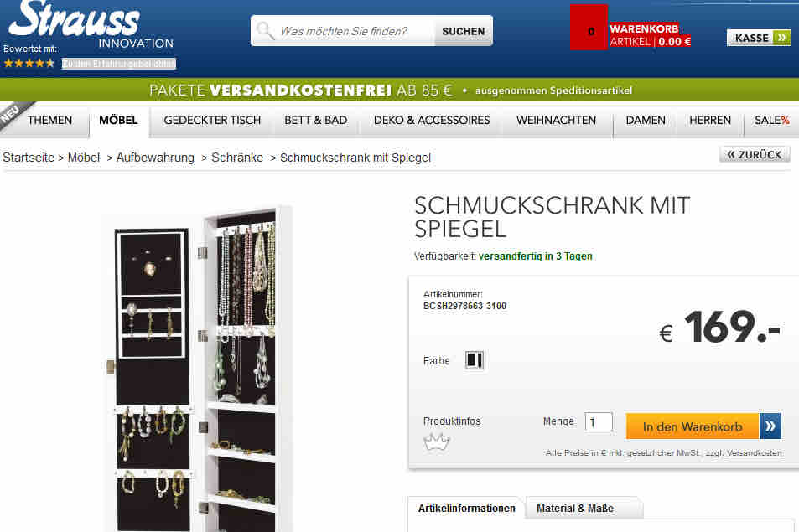Viewport: 799px width, 532px height.
Task: Switch to the Material & Maße tab
Action: 576,508
